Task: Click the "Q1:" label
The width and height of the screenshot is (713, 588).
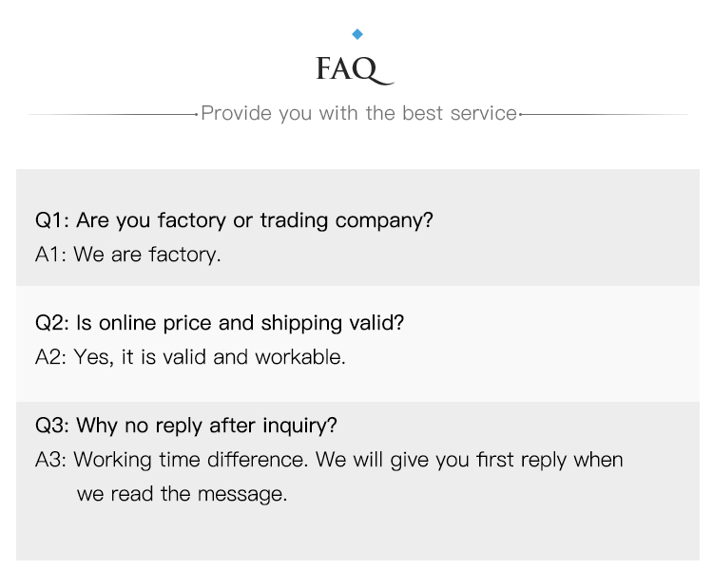Action: [x=52, y=220]
